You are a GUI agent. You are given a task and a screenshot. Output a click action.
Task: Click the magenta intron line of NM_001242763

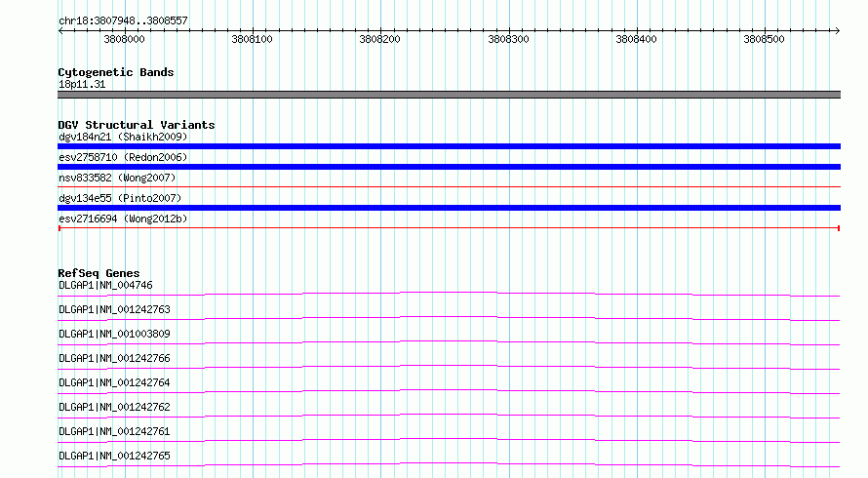(x=449, y=317)
